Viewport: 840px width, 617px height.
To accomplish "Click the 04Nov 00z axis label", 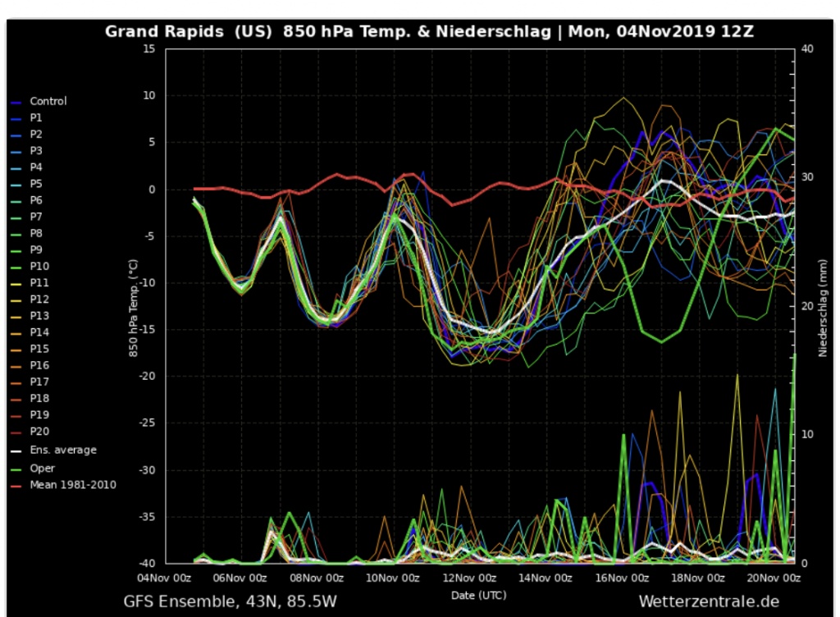I will pyautogui.click(x=167, y=578).
